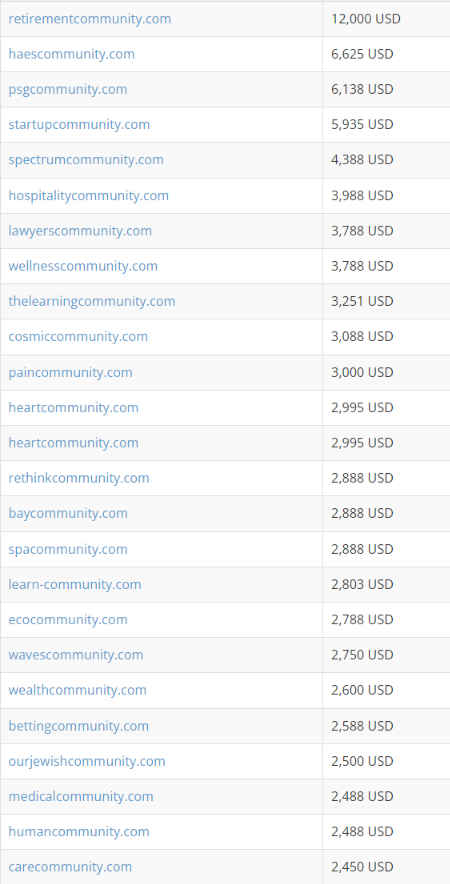450x884 pixels.
Task: Click psgcommunity.com link
Action: (x=68, y=90)
